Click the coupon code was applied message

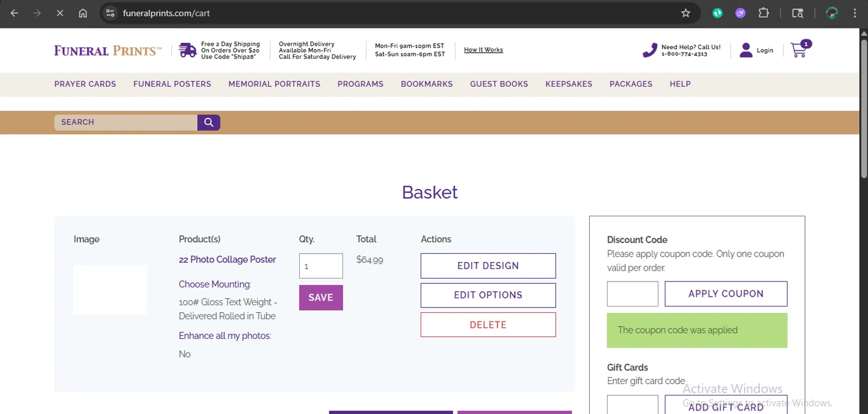point(697,330)
